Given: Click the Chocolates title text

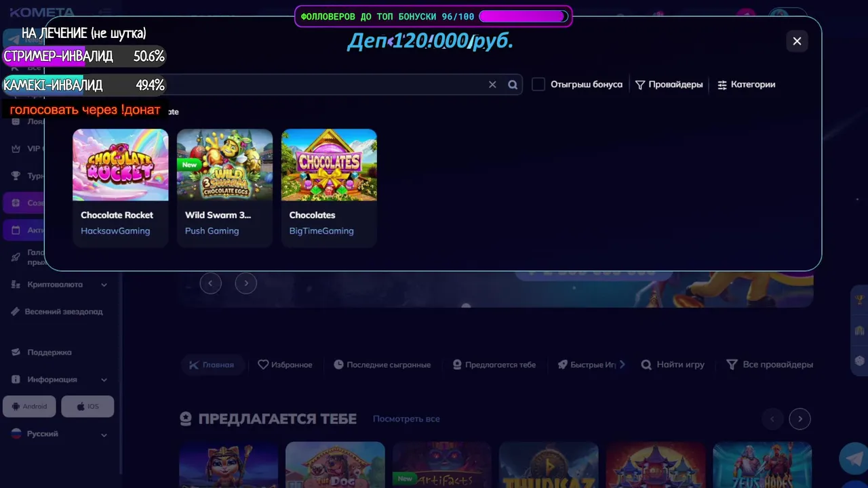Looking at the screenshot, I should pos(312,215).
